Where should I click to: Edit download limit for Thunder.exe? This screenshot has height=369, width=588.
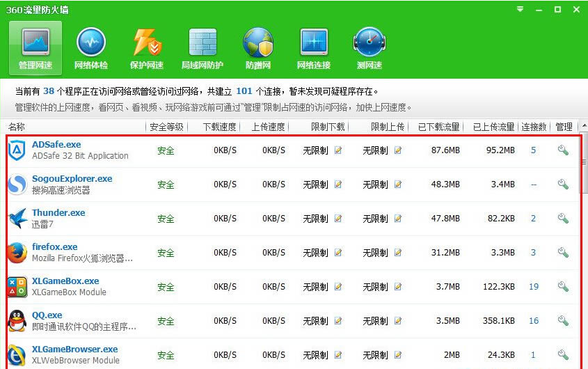click(x=338, y=219)
